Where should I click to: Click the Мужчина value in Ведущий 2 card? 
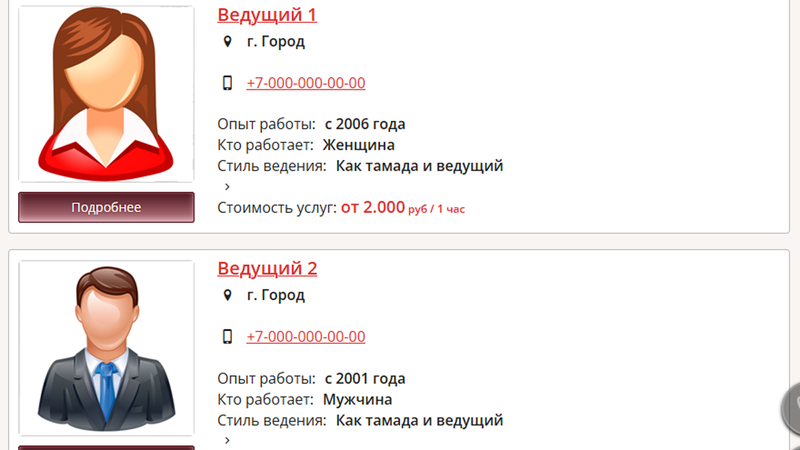(357, 399)
